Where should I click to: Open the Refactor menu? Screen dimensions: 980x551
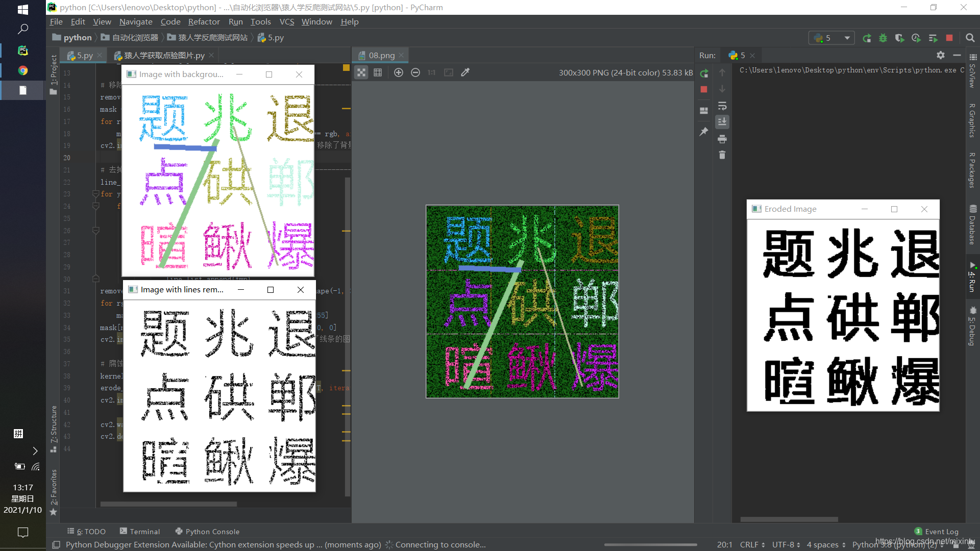click(x=204, y=21)
